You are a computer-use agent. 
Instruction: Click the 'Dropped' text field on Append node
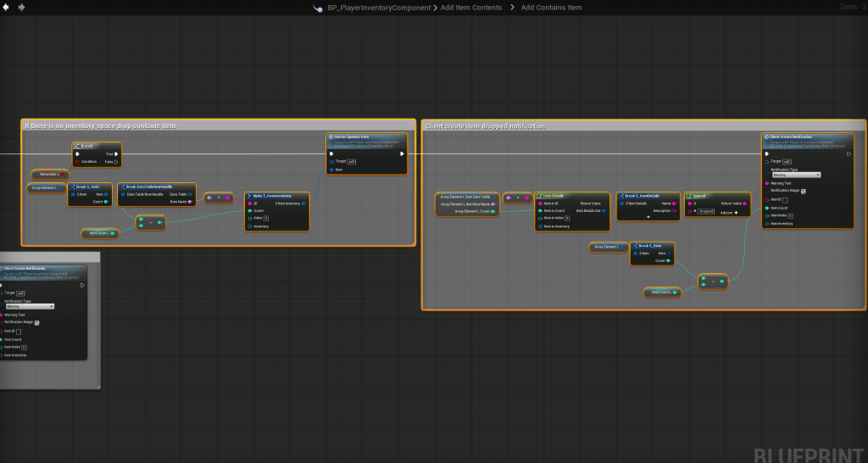704,211
